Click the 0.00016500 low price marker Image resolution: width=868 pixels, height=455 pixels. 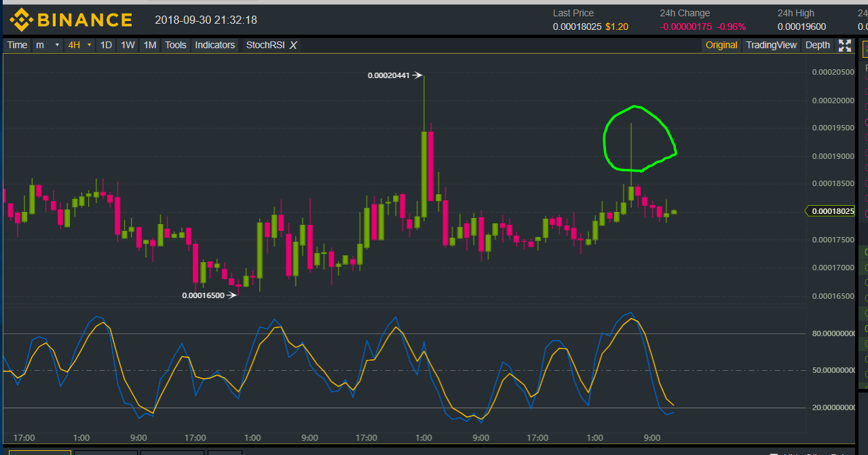point(203,295)
